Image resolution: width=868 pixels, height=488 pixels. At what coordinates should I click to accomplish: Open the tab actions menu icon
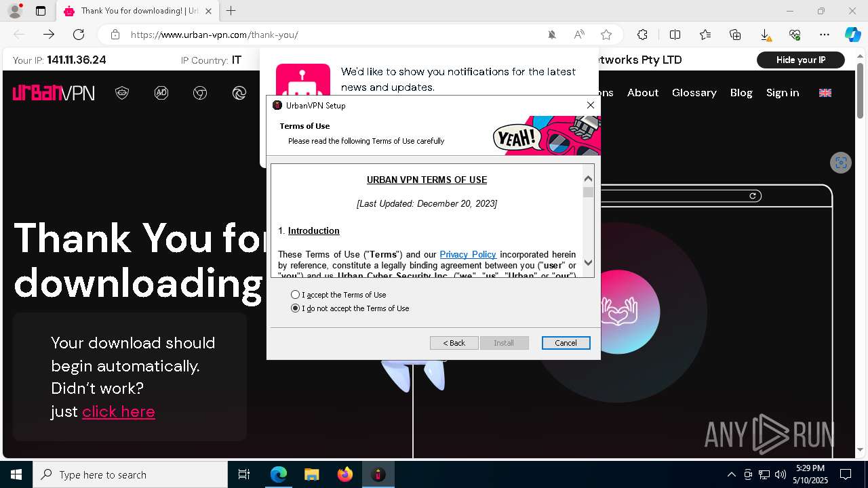click(x=41, y=11)
